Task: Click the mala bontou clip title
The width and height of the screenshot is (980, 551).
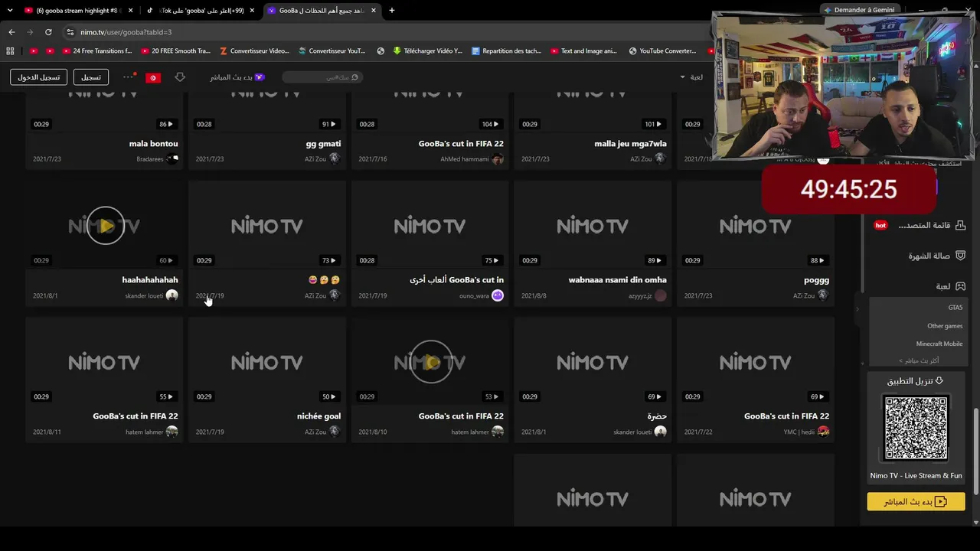Action: pos(153,144)
